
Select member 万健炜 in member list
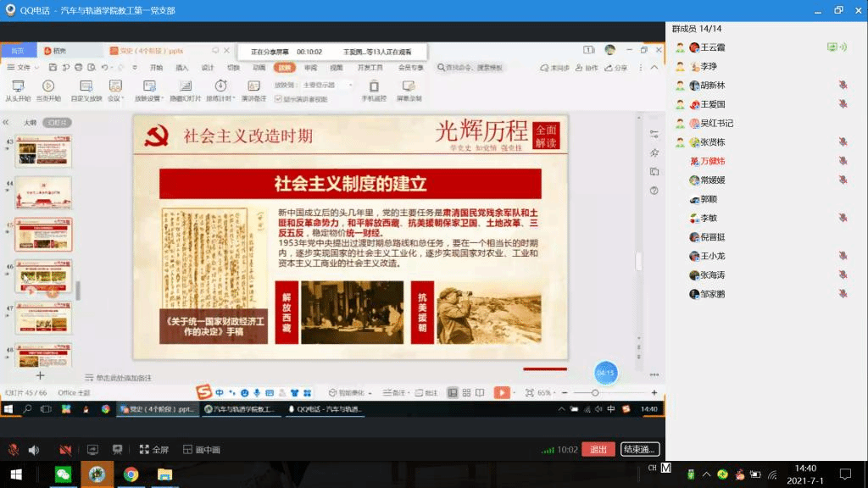pyautogui.click(x=712, y=161)
